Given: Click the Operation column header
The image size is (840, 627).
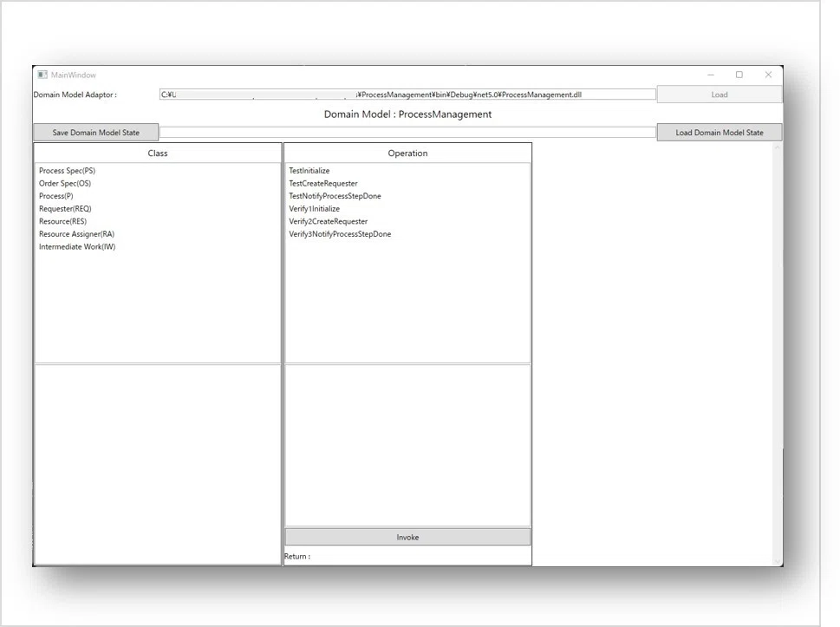Looking at the screenshot, I should (407, 153).
